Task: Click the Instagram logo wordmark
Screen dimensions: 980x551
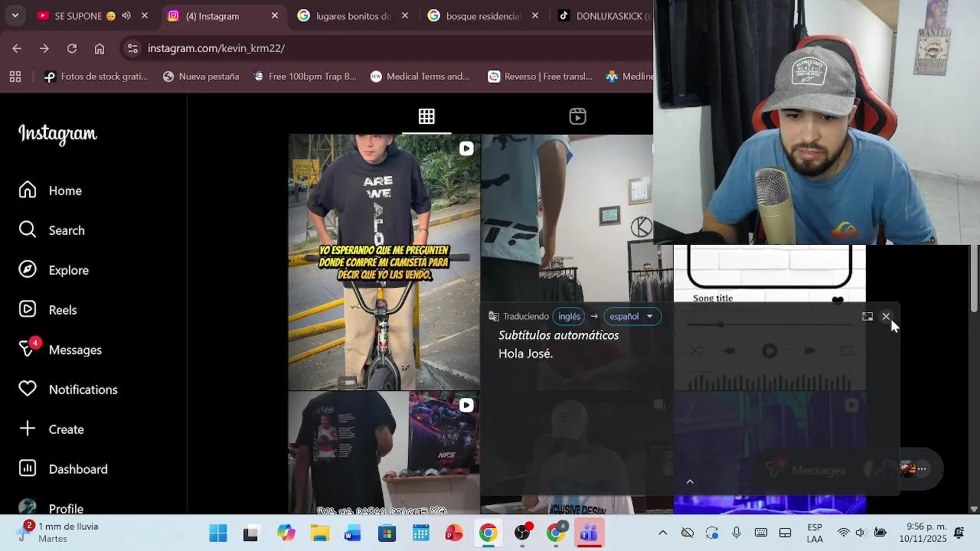Action: tap(57, 134)
